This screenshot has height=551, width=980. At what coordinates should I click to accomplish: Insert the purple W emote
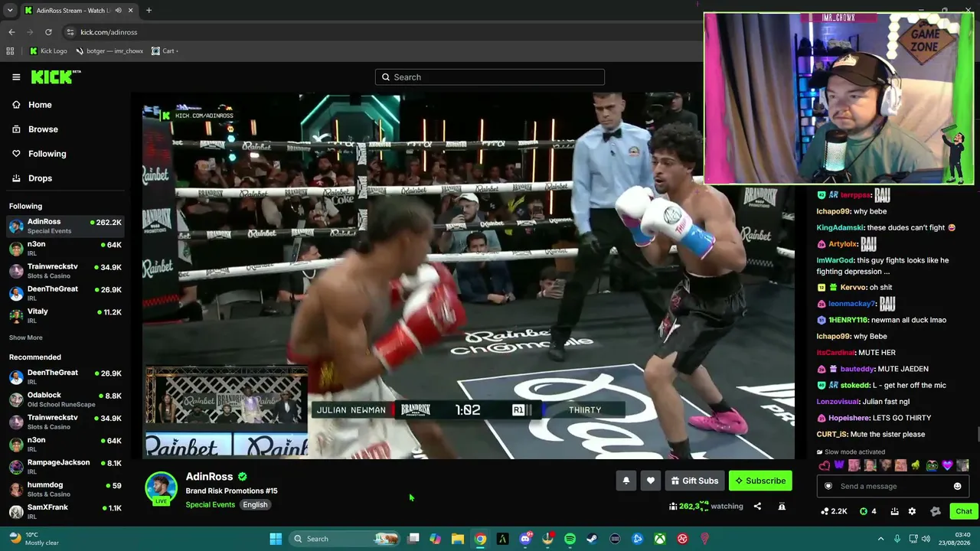839,465
